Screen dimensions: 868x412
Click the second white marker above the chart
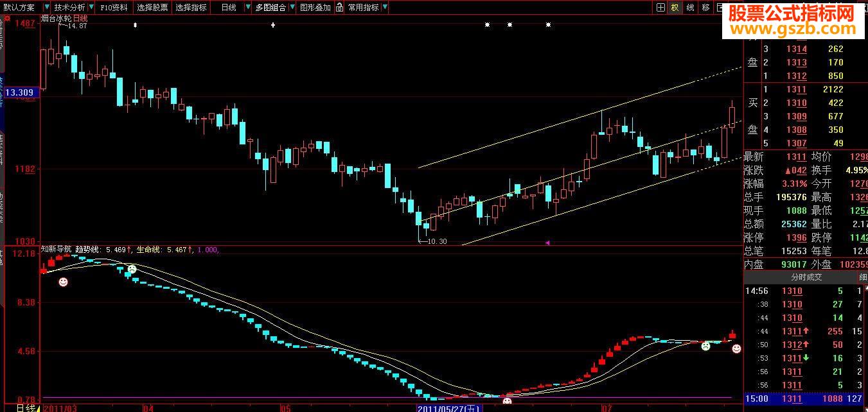click(x=273, y=25)
